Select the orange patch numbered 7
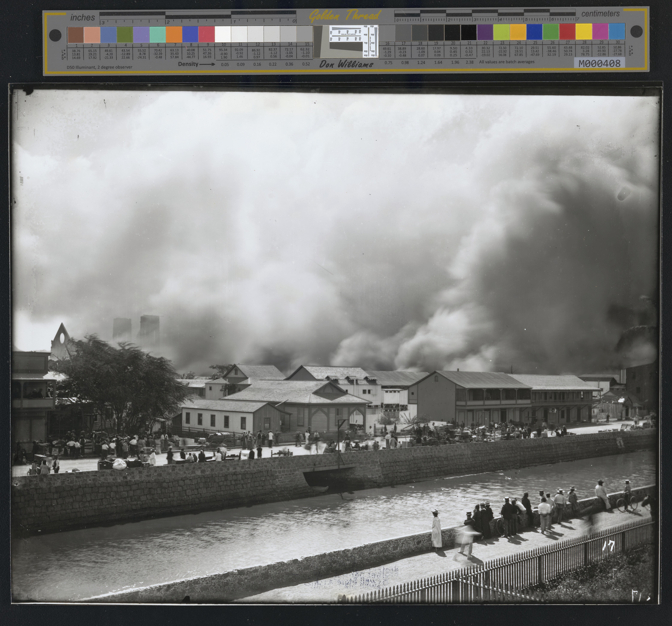 click(x=174, y=34)
